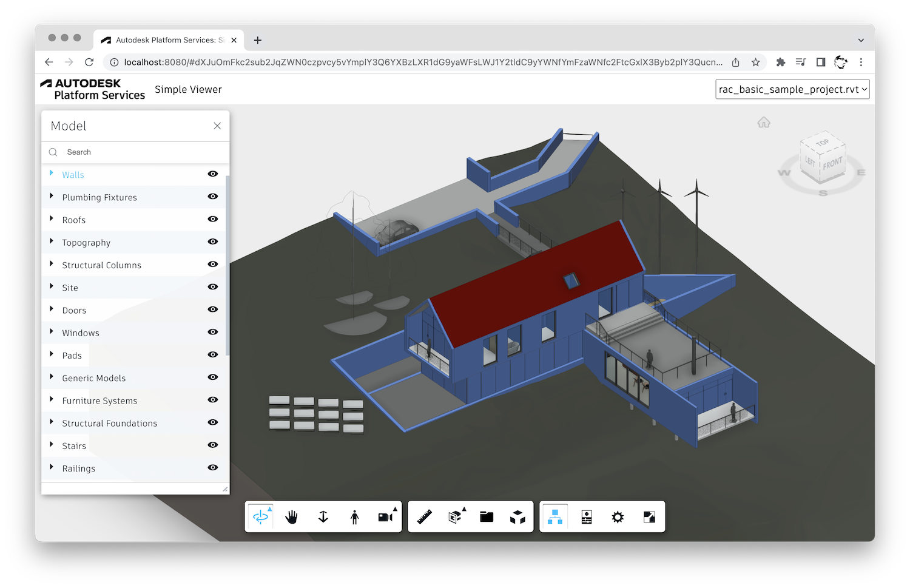The height and width of the screenshot is (588, 910).
Task: Open the Properties panel icon
Action: coord(586,516)
